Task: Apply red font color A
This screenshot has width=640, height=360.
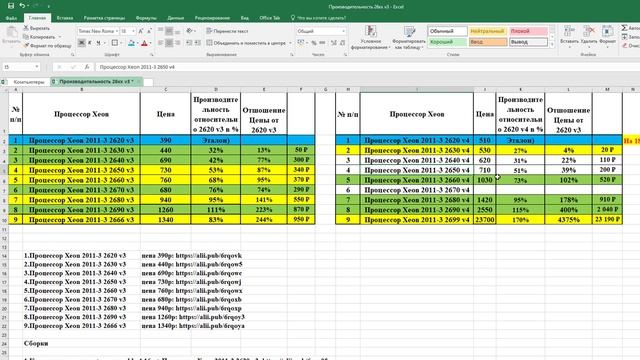Action: (144, 43)
